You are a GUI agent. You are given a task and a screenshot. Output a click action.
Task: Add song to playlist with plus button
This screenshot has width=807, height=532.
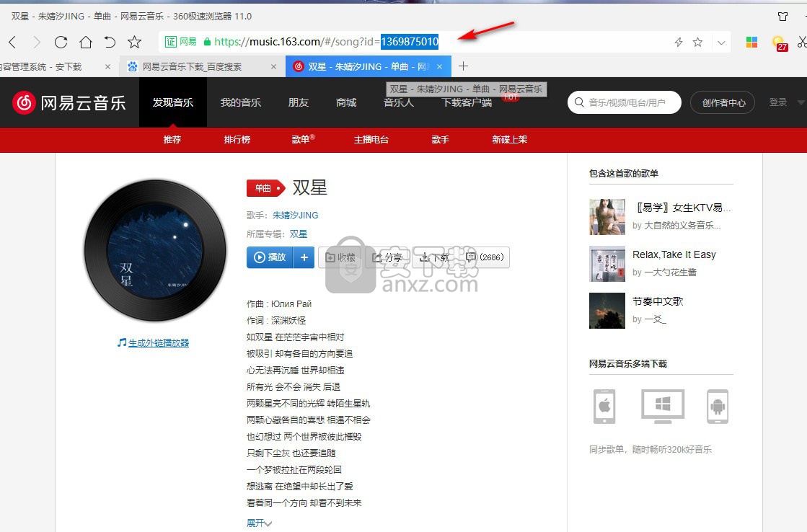coord(304,257)
